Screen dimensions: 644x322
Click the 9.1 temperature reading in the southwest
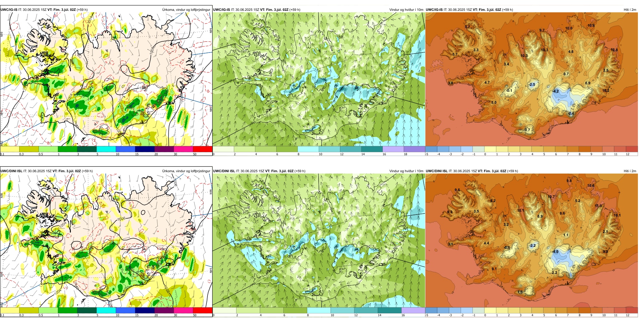[x=494, y=269]
